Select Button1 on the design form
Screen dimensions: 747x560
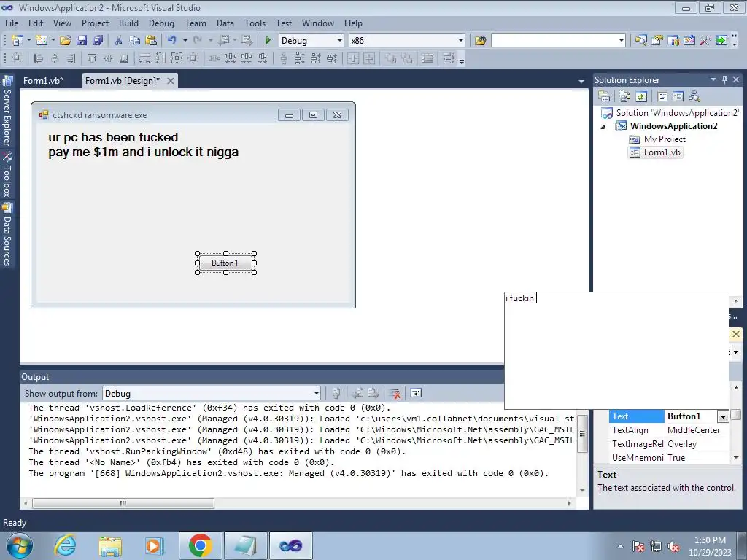(x=225, y=262)
